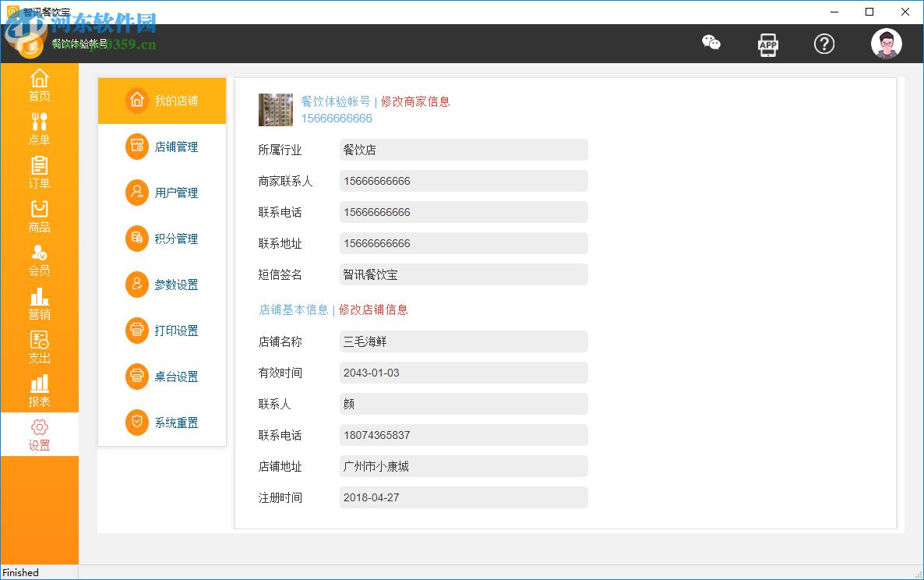
Task: Click the user avatar picture
Action: [886, 44]
